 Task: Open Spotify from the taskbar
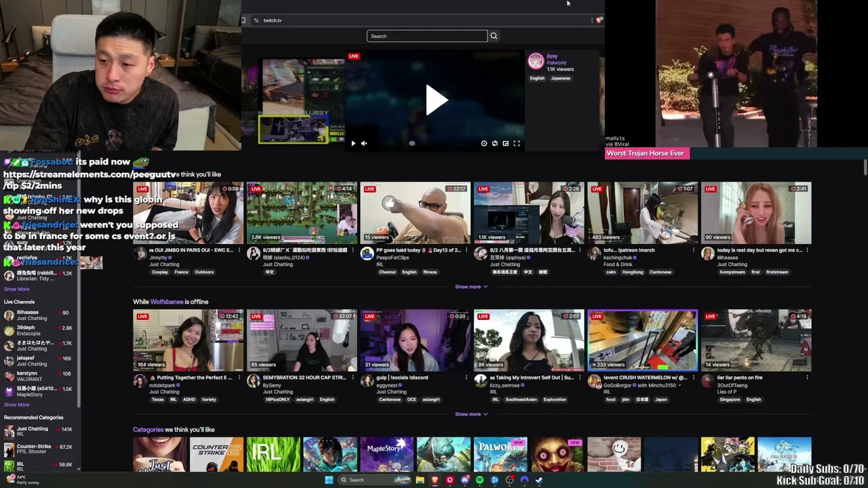pyautogui.click(x=479, y=480)
